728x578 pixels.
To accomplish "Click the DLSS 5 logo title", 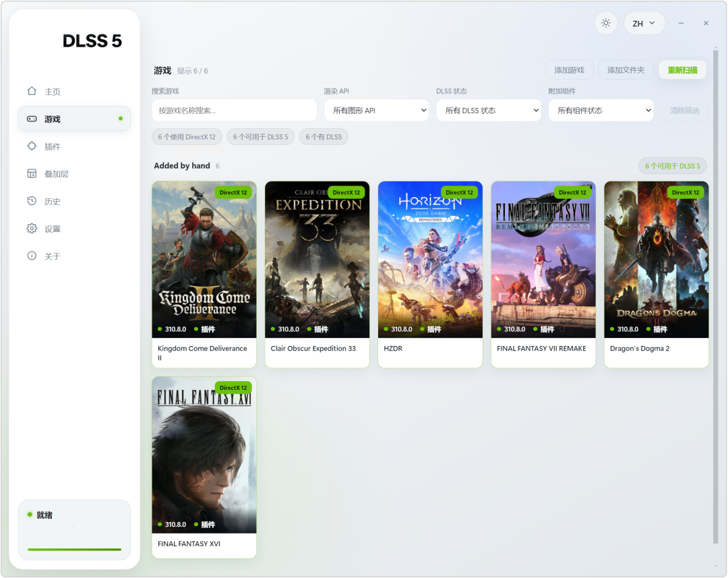I will click(92, 41).
